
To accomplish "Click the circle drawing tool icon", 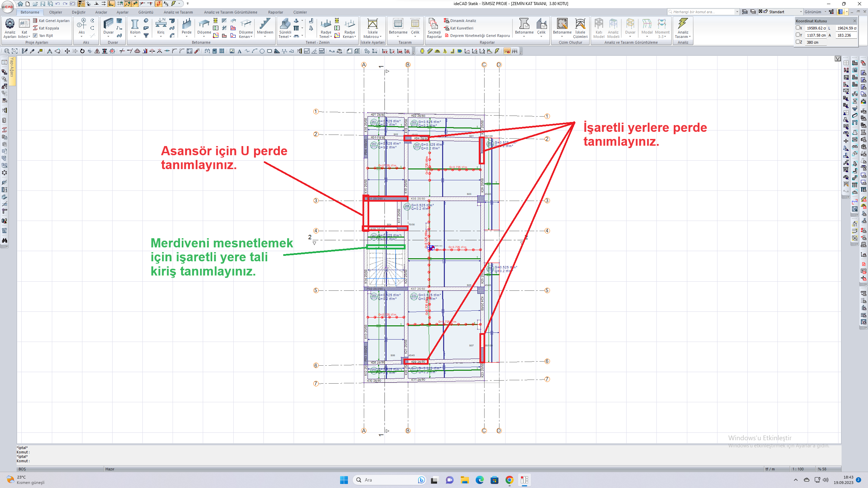I will coord(262,51).
